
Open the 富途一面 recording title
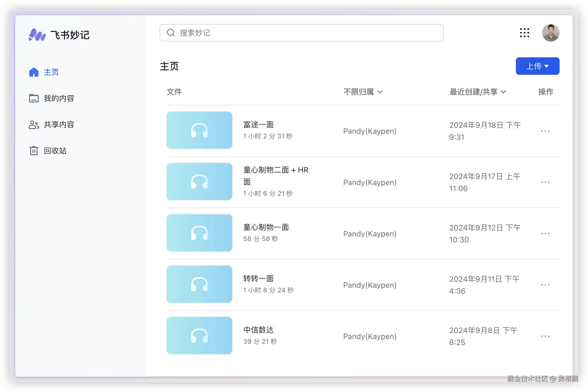(x=258, y=125)
